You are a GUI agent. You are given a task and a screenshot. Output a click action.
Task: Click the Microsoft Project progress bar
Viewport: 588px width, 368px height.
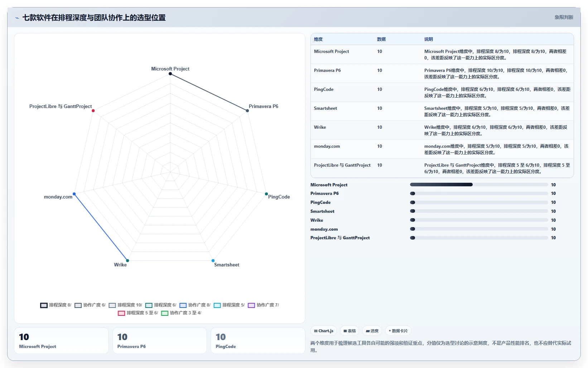[x=479, y=185]
